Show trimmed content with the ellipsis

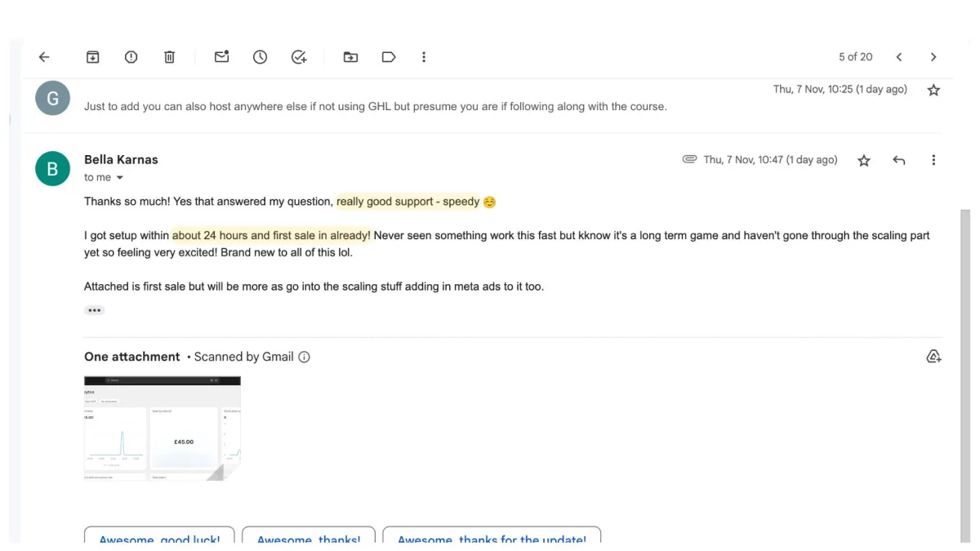click(95, 310)
